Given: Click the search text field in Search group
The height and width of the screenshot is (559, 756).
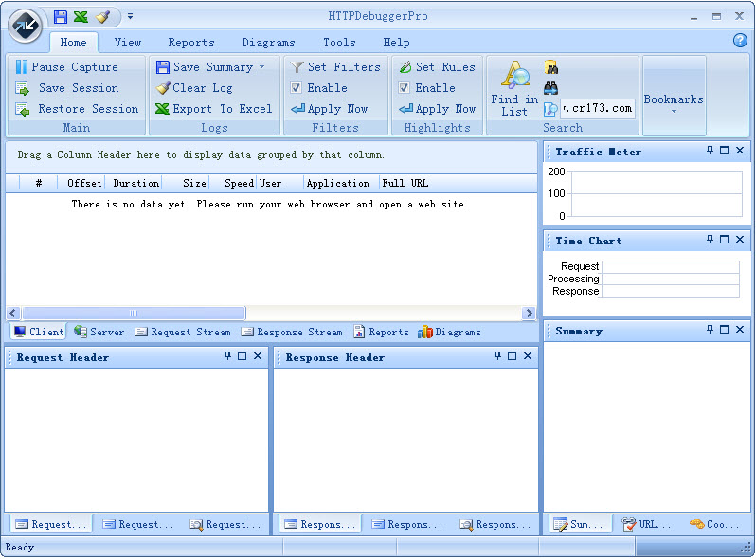Looking at the screenshot, I should point(597,109).
